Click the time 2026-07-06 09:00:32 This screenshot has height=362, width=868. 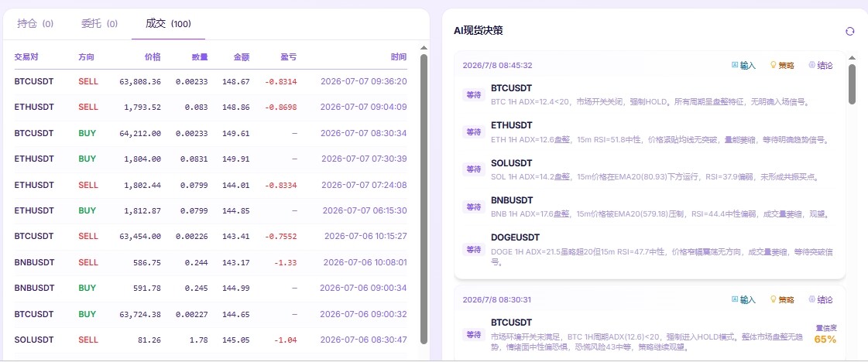(364, 314)
